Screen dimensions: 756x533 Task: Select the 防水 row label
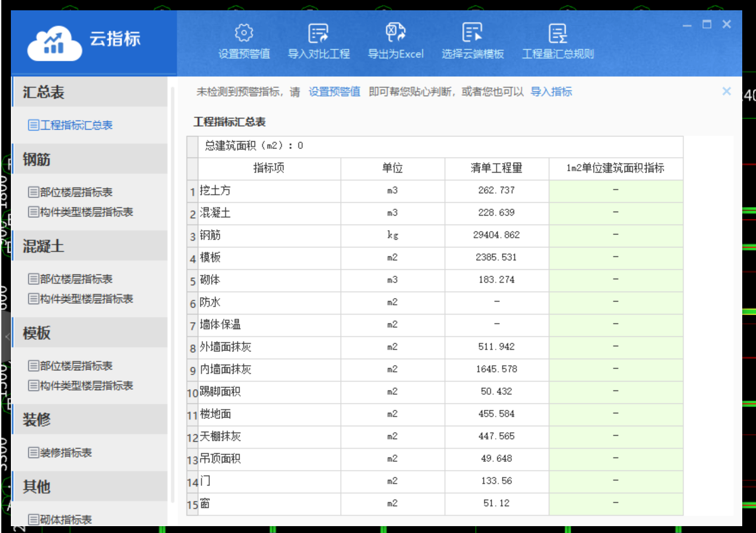[210, 302]
